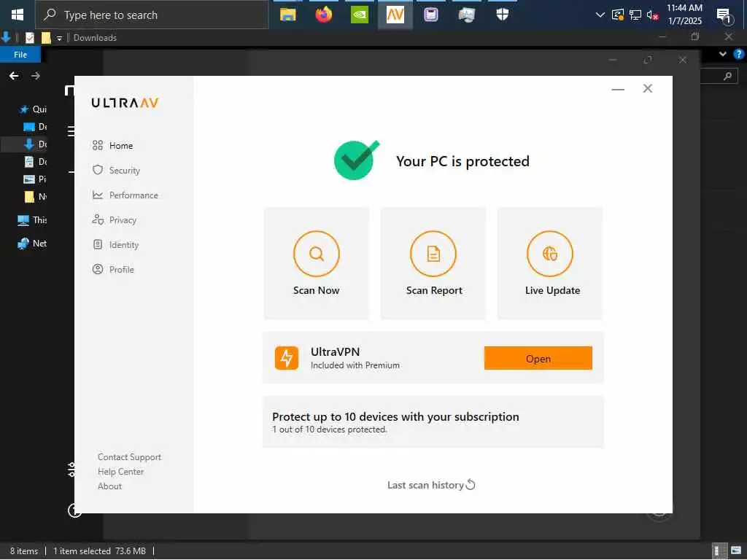The width and height of the screenshot is (747, 560).
Task: Click the Performance chart icon in sidebar
Action: (98, 195)
